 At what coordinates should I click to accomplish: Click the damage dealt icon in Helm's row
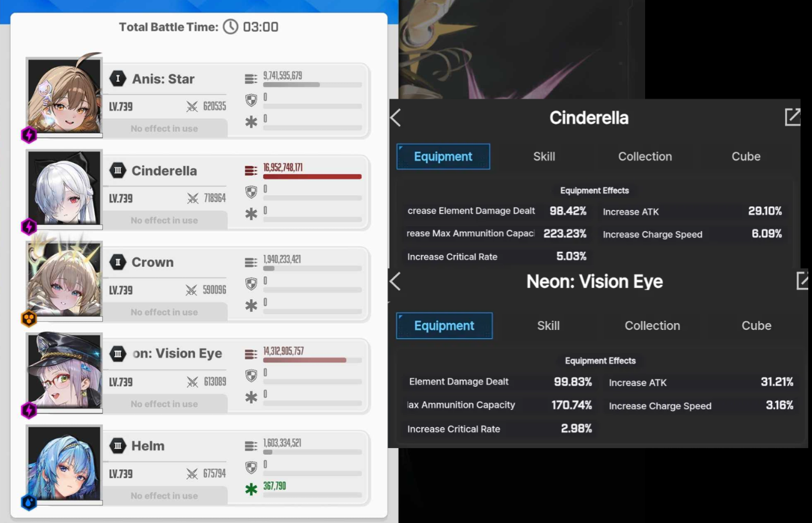(x=251, y=446)
